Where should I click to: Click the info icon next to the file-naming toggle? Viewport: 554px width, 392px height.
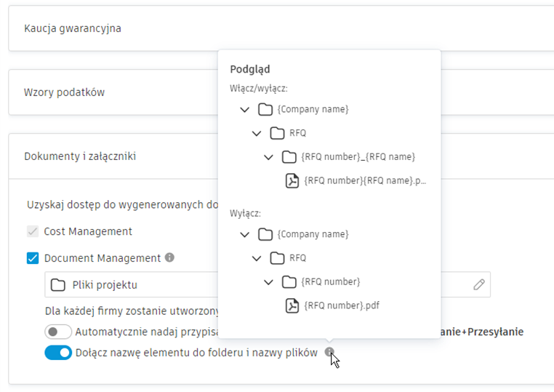[329, 353]
